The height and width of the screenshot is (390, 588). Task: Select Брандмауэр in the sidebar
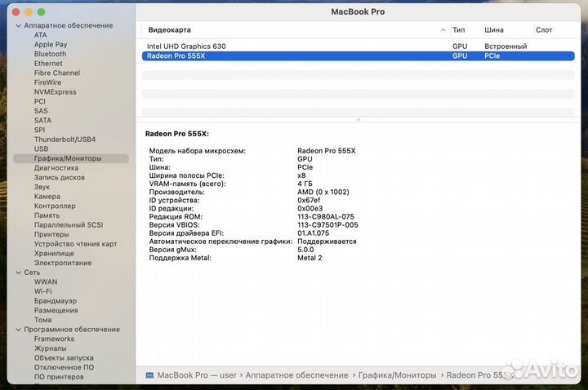click(56, 301)
